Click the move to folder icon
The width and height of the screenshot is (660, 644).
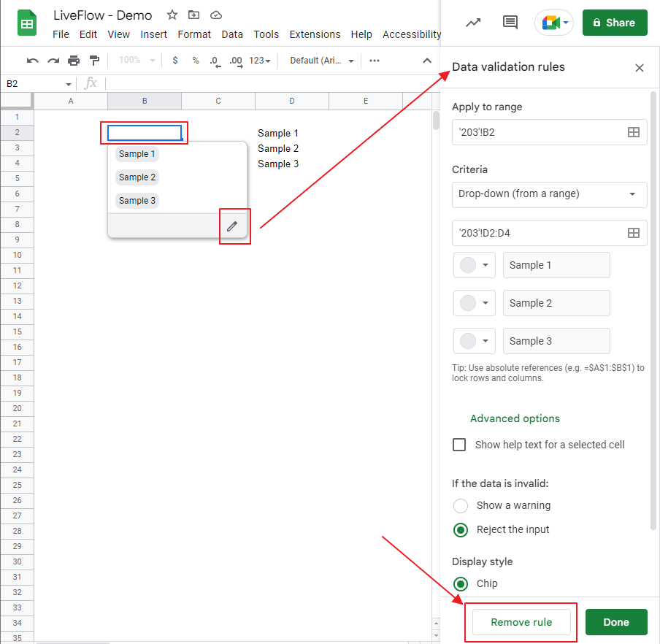tap(193, 15)
